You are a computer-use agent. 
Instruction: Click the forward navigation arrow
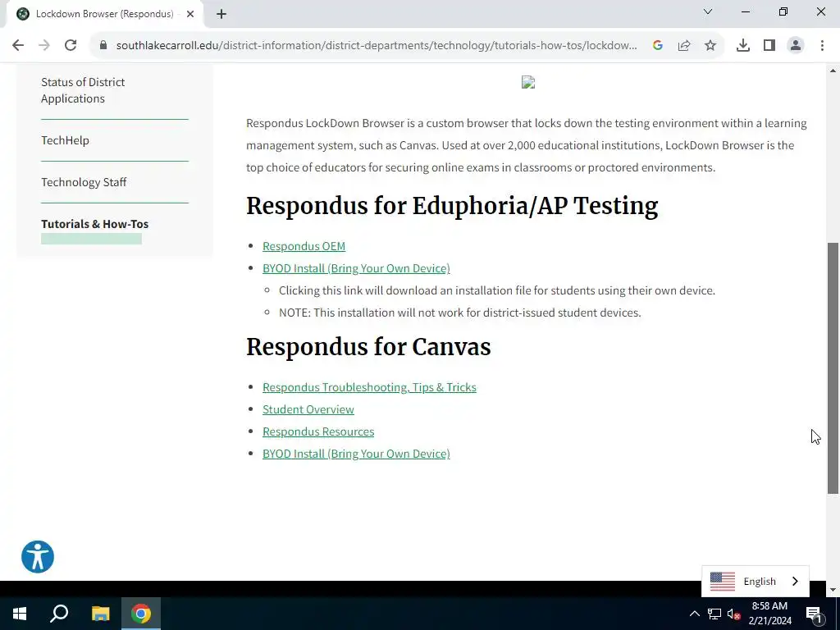pos(44,46)
